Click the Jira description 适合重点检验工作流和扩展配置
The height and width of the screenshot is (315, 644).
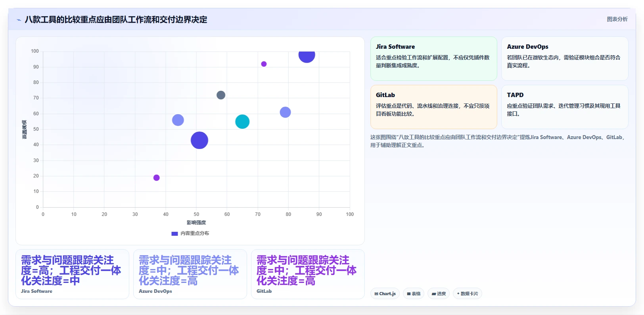(433, 61)
